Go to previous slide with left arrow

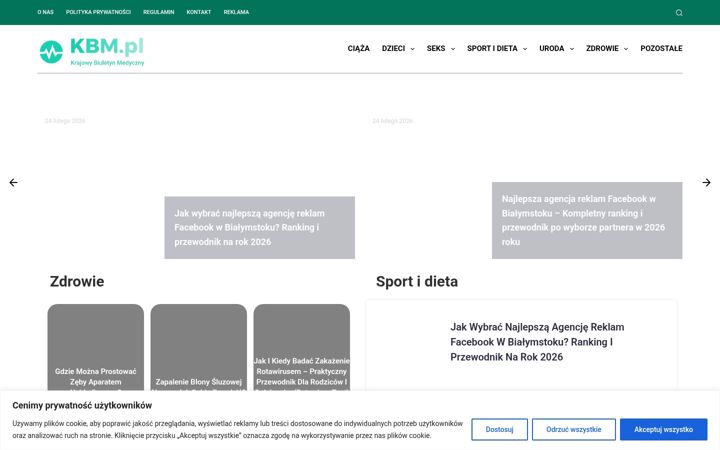[13, 182]
